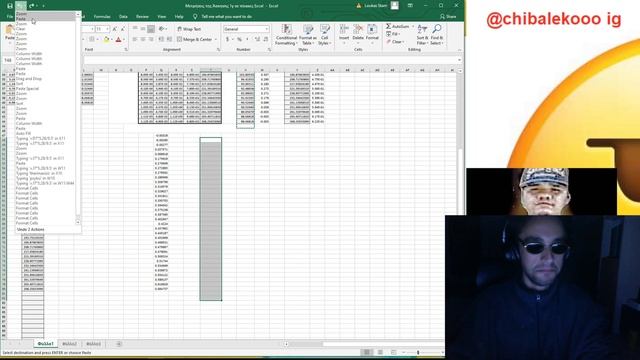Image resolution: width=640 pixels, height=360 pixels.
Task: Apply Accounting dollar number format
Action: (x=227, y=39)
